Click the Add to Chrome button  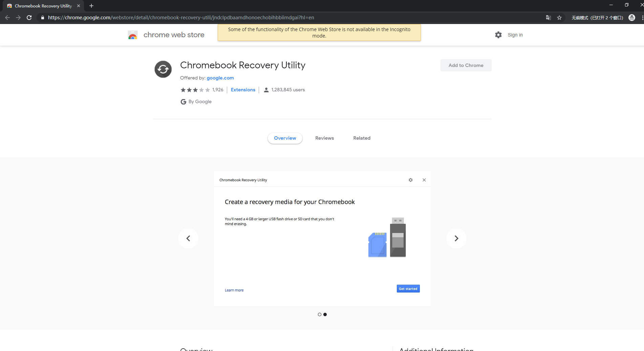[466, 65]
